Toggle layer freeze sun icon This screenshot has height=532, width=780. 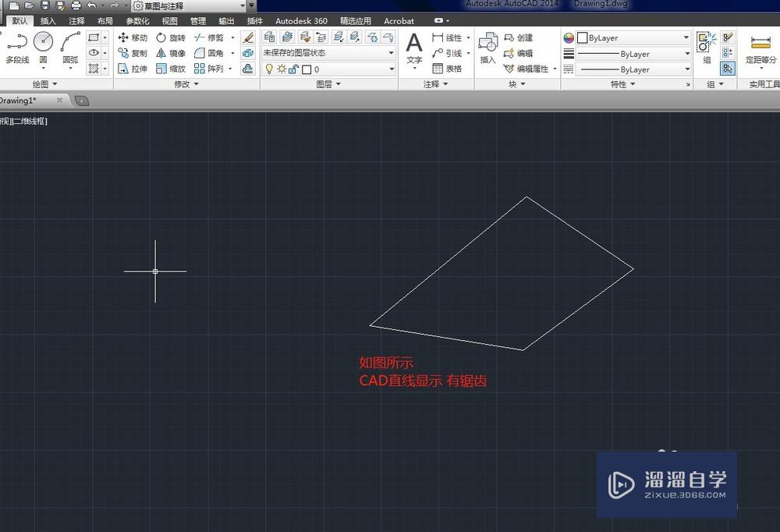click(x=282, y=69)
